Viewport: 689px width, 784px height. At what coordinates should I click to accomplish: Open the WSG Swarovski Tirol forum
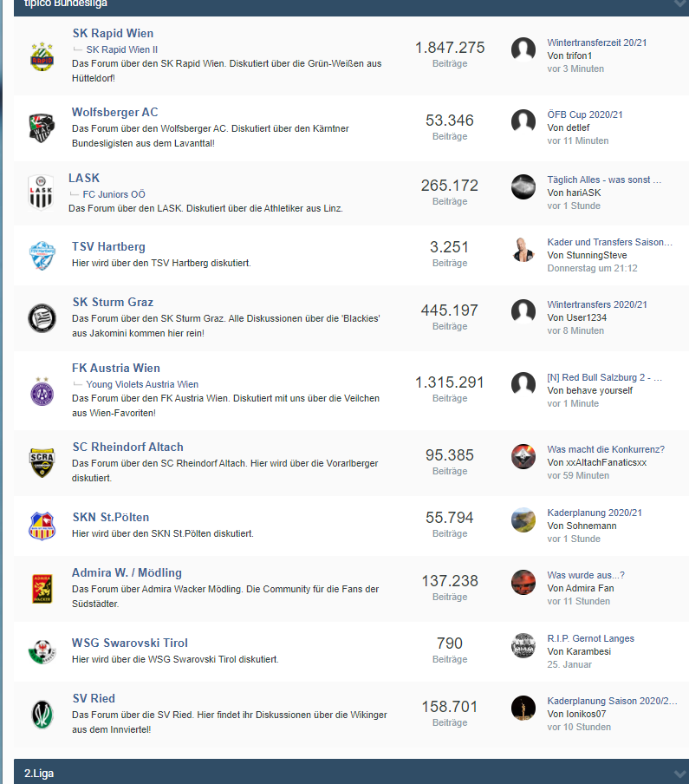click(x=130, y=643)
